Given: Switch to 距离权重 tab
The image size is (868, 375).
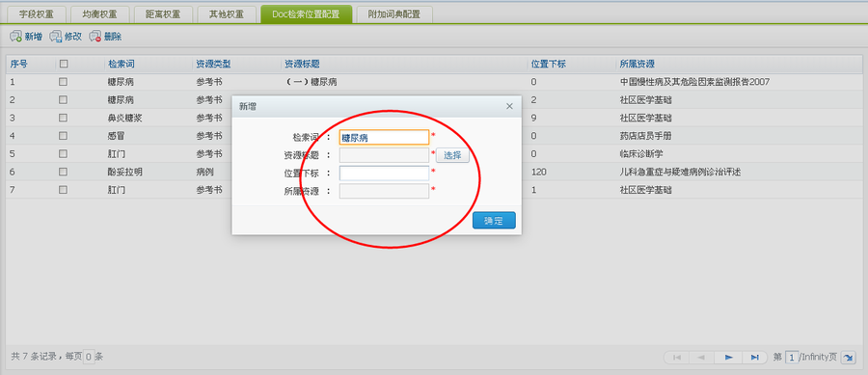Looking at the screenshot, I should point(163,14).
